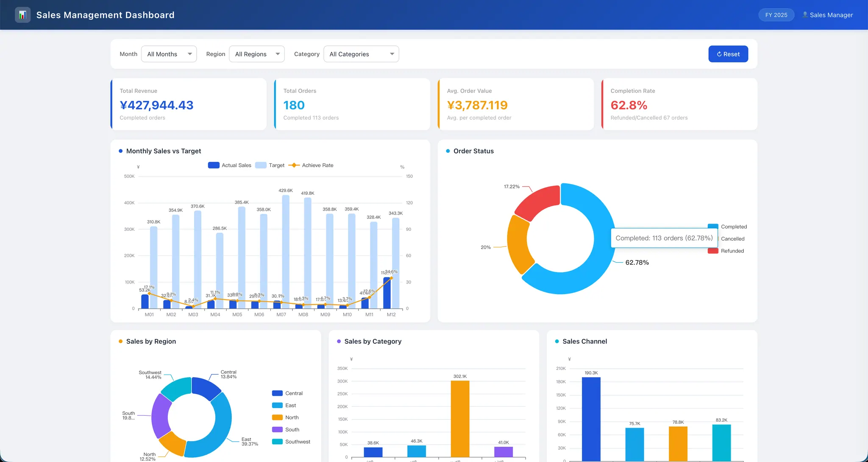
Task: Toggle the Refunded legend swatch in Order Status
Action: click(713, 251)
